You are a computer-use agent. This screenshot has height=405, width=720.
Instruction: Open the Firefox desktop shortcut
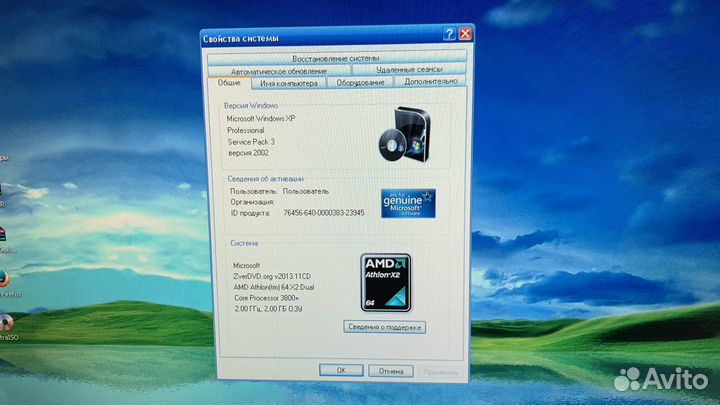[5, 279]
